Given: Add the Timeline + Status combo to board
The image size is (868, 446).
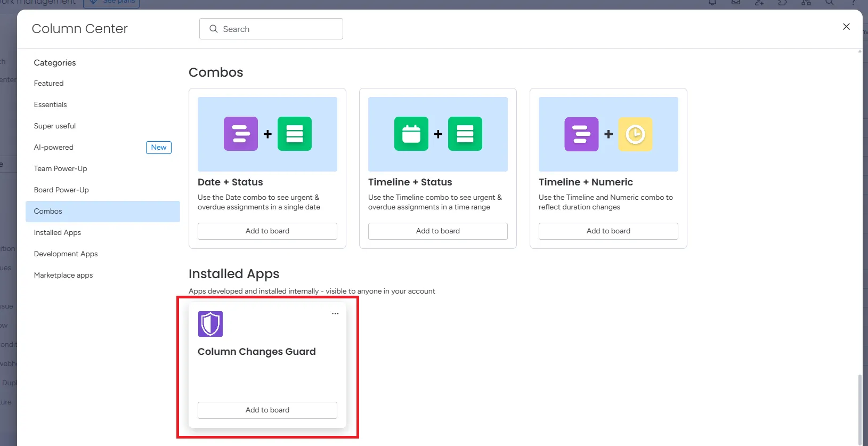Looking at the screenshot, I should [x=438, y=231].
